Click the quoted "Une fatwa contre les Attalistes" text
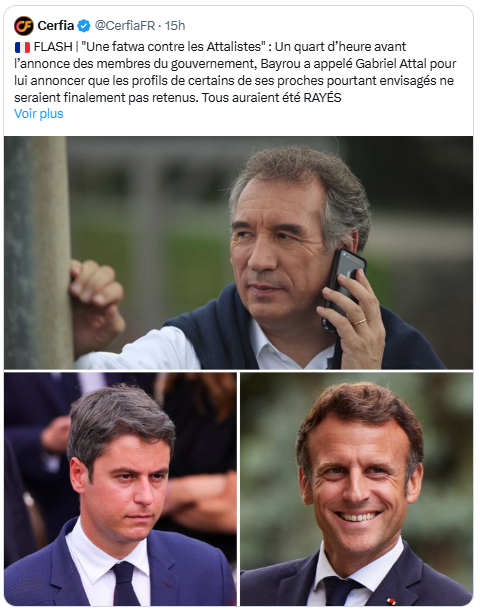 173,47
